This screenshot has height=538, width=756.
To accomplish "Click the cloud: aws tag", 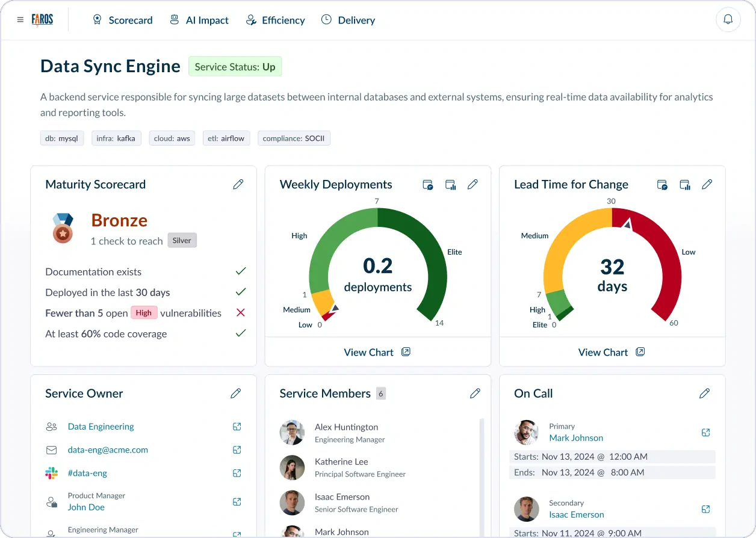I will [172, 138].
